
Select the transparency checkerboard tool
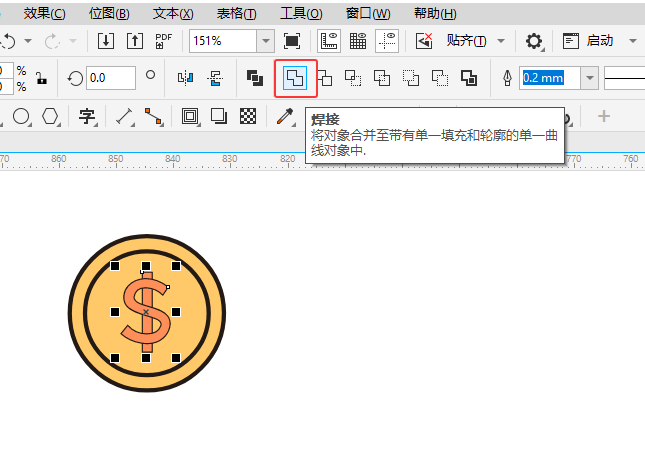coord(248,116)
